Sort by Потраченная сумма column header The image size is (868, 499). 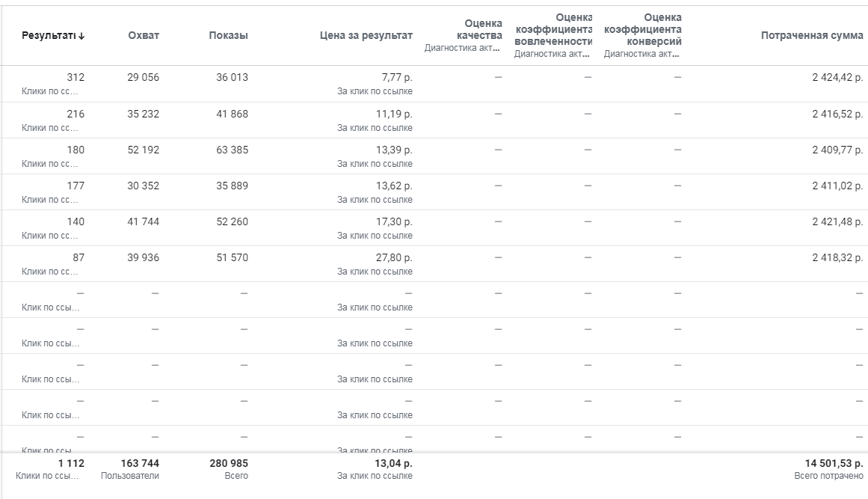point(811,35)
